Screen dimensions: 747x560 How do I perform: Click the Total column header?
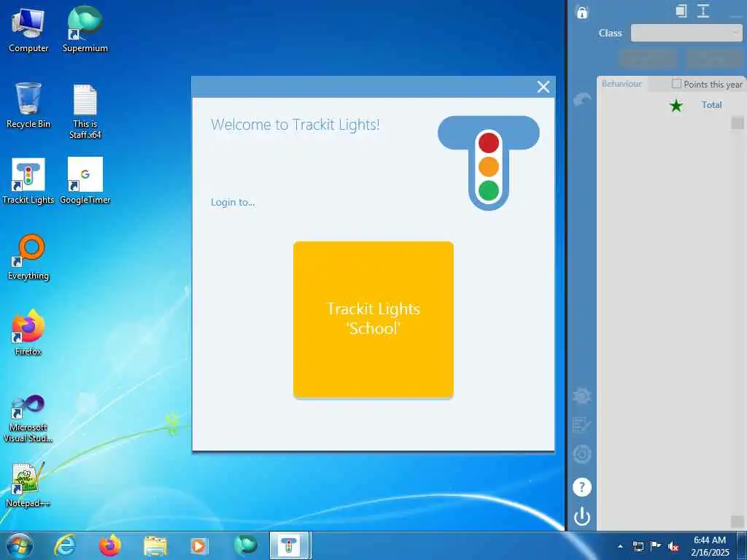click(711, 105)
